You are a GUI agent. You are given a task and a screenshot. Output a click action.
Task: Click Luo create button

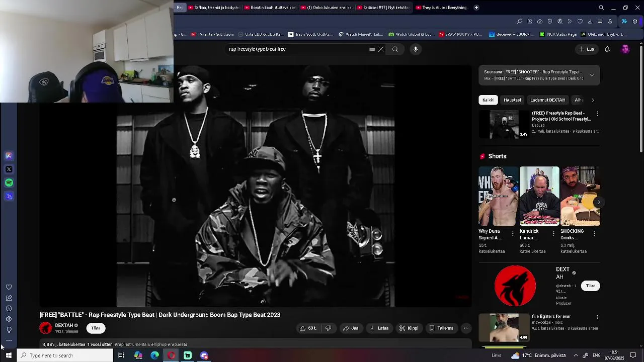[586, 49]
